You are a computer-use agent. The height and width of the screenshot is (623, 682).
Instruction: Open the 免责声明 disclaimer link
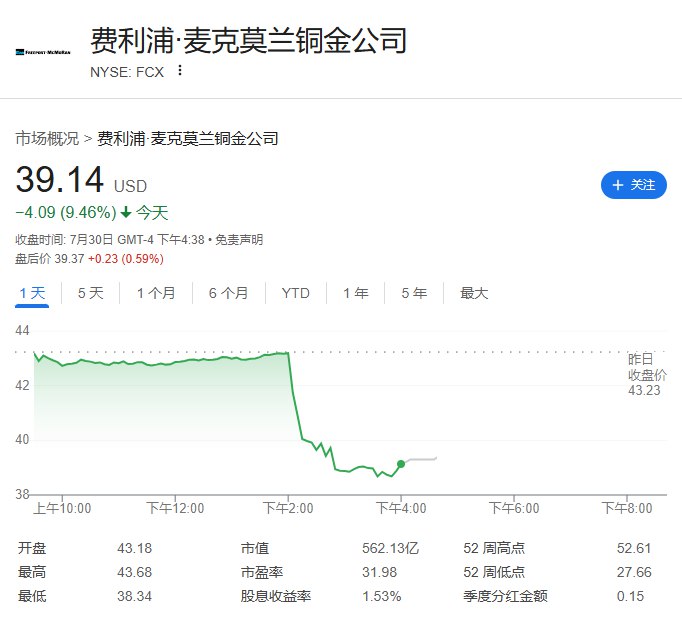click(239, 240)
